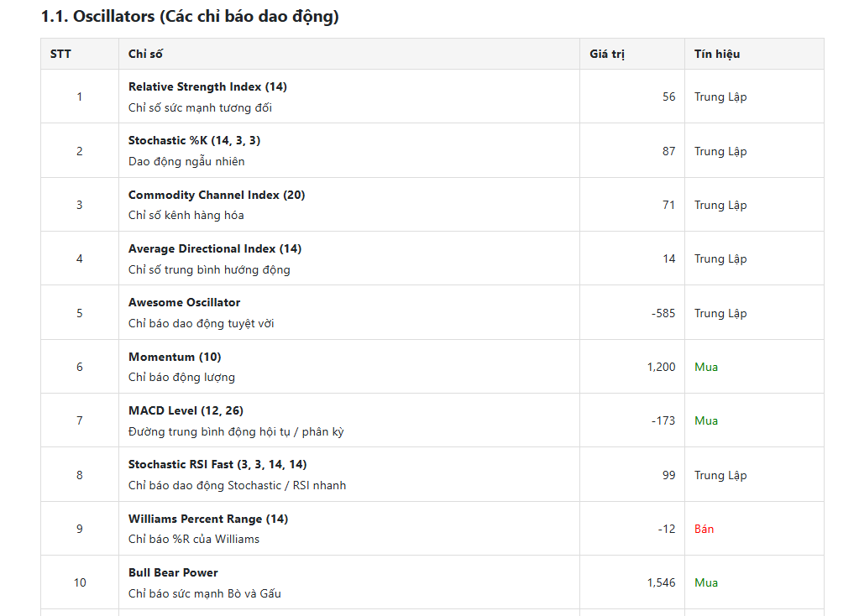Click Williams Percent Range (14) label
The height and width of the screenshot is (616, 859).
[x=208, y=519]
